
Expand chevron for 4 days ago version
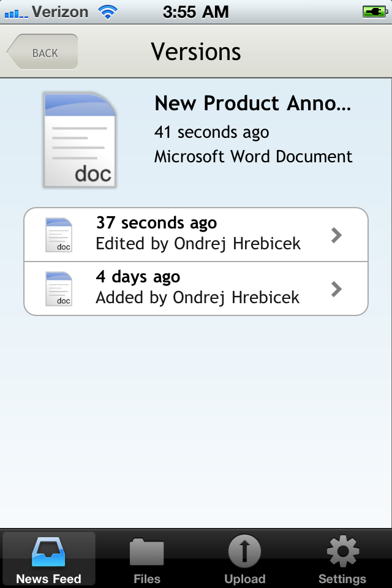point(336,288)
